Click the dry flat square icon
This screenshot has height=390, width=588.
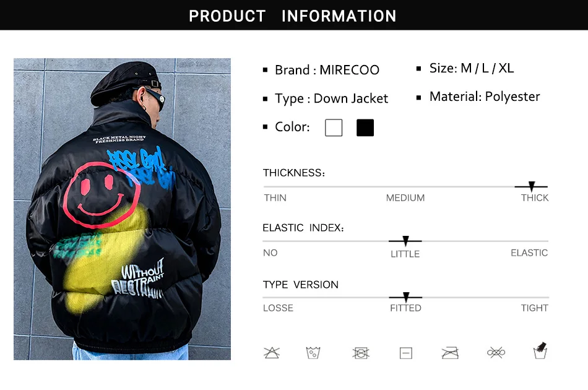tap(406, 353)
